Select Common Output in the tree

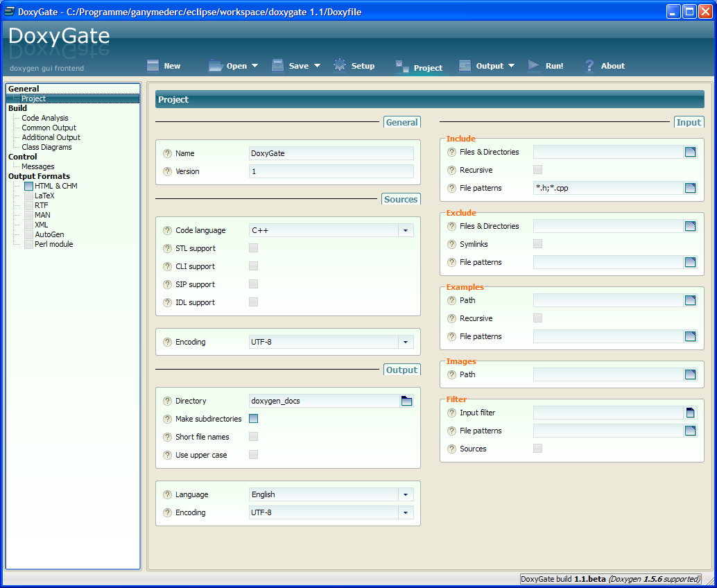49,128
